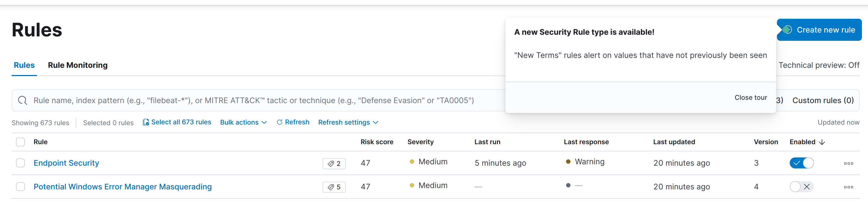Open the Endpoint Security rule link
The height and width of the screenshot is (204, 868).
[66, 163]
